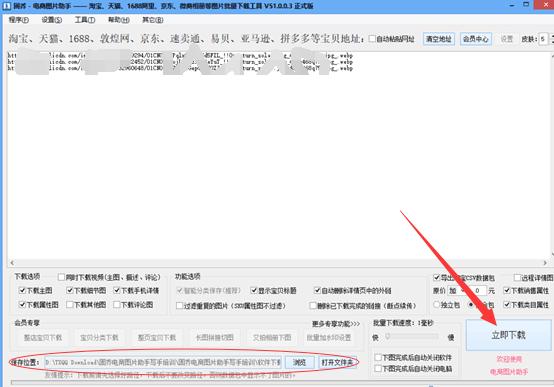Image resolution: width=554 pixels, height=387 pixels.
Task: Toggle 显示宝贝标题 checkbox
Action: [x=254, y=291]
